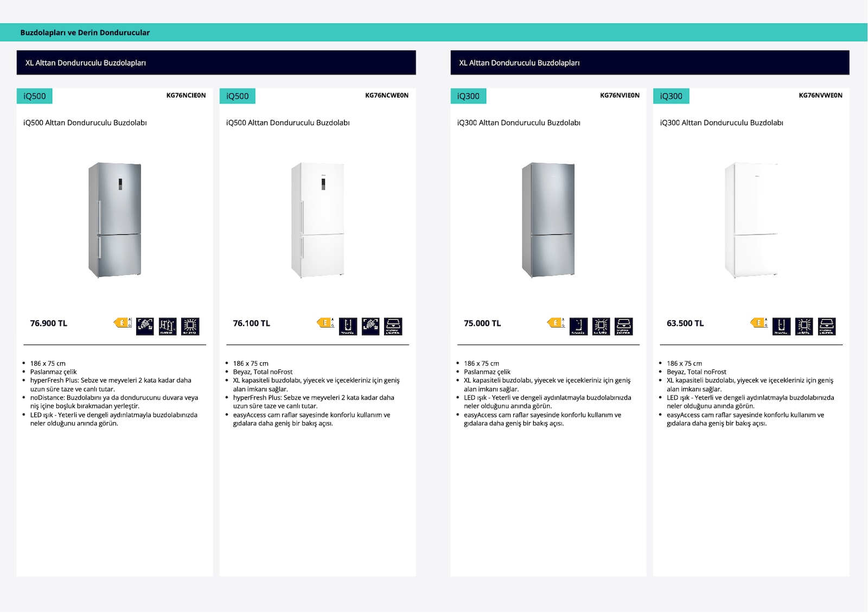Click the product title above the KG76NVIE0N fridge image
The width and height of the screenshot is (868, 613).
[x=519, y=123]
